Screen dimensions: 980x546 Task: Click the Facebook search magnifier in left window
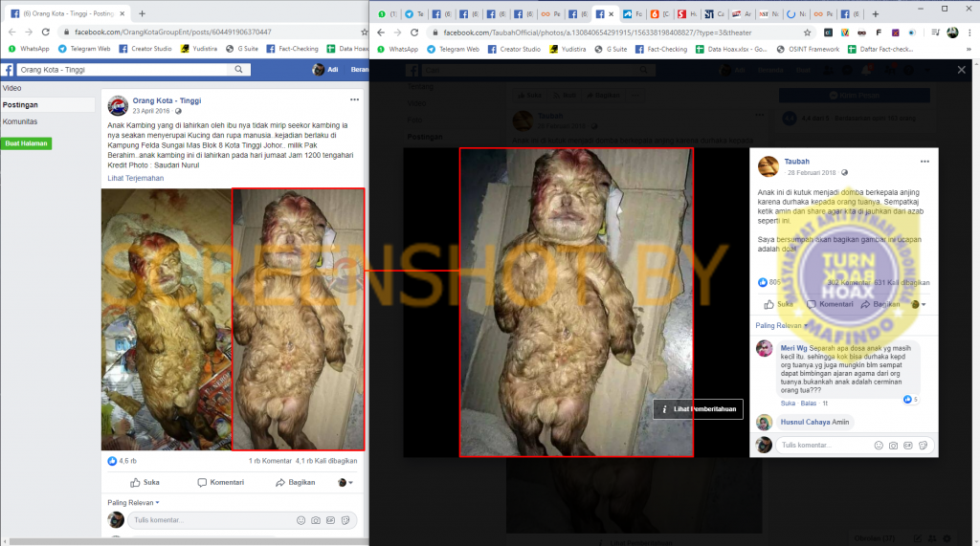coord(238,70)
